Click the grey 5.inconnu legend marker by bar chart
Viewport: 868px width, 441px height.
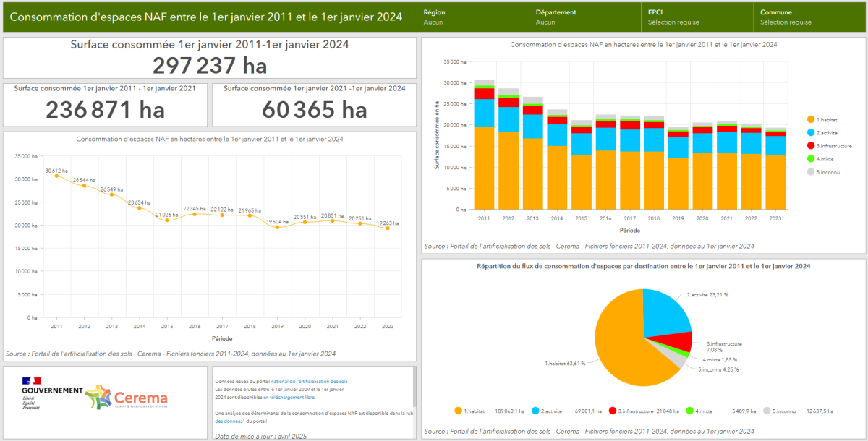[x=810, y=172]
